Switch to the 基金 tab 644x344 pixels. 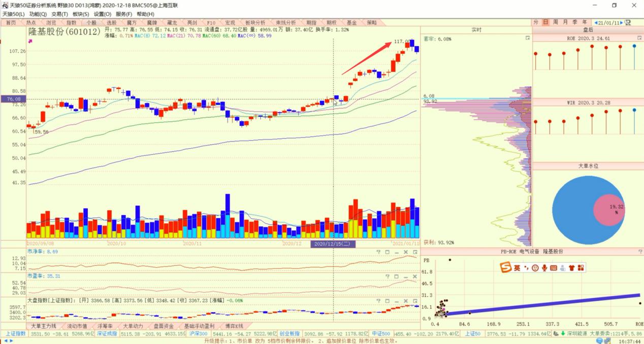(x=351, y=23)
